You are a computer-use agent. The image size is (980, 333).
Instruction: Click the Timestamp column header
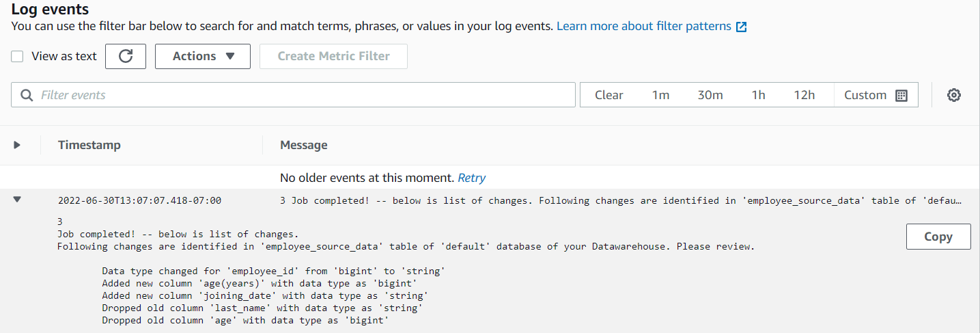pyautogui.click(x=89, y=145)
